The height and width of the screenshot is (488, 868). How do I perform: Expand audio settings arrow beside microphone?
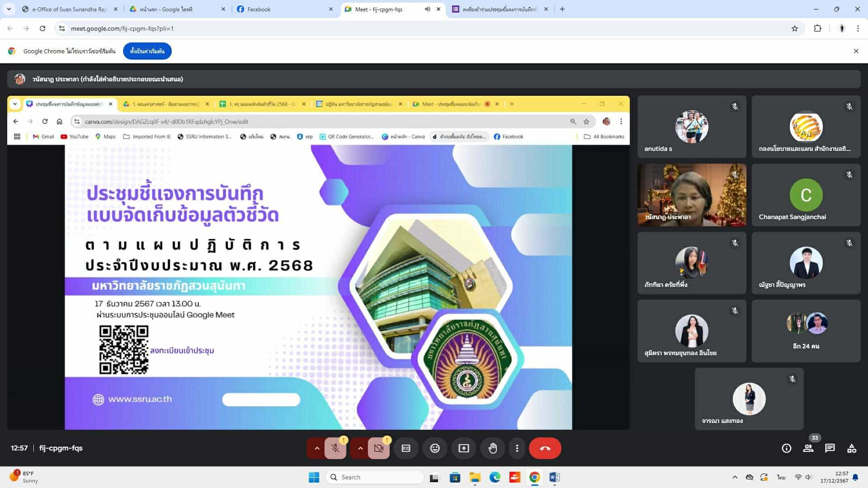(317, 448)
